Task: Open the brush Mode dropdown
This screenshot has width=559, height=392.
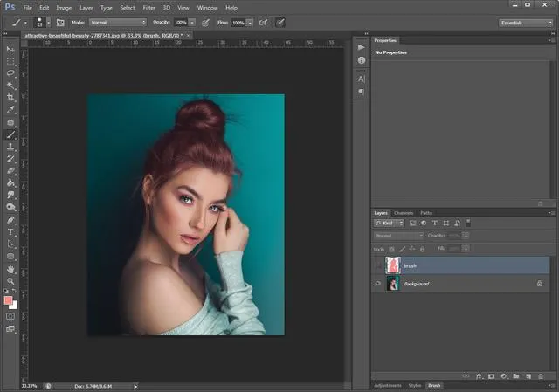Action: pyautogui.click(x=118, y=23)
